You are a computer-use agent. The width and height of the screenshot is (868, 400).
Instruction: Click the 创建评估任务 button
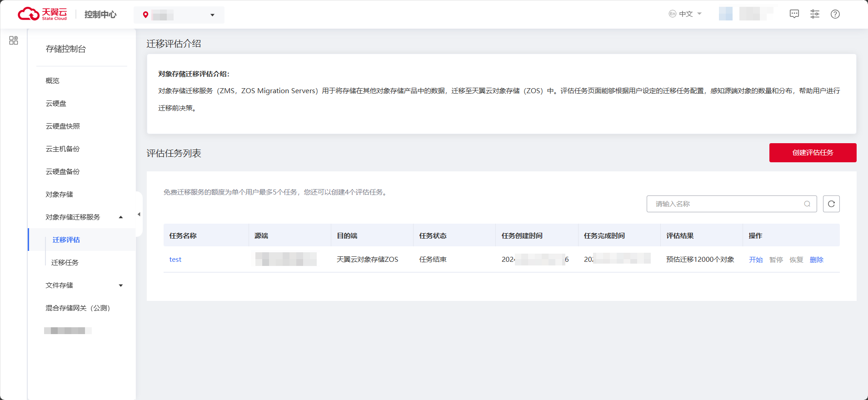(x=813, y=153)
